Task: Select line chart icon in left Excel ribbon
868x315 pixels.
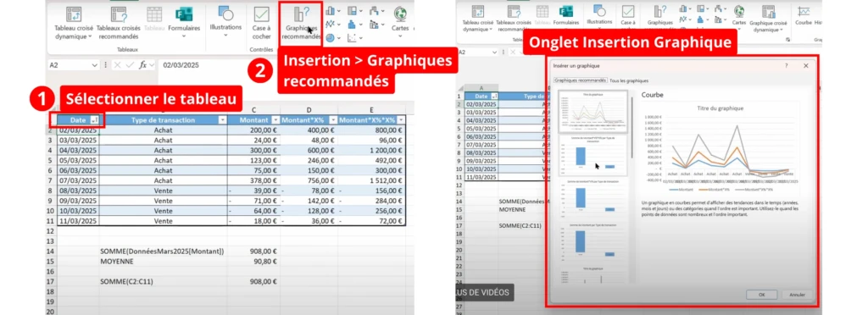Action: click(330, 25)
